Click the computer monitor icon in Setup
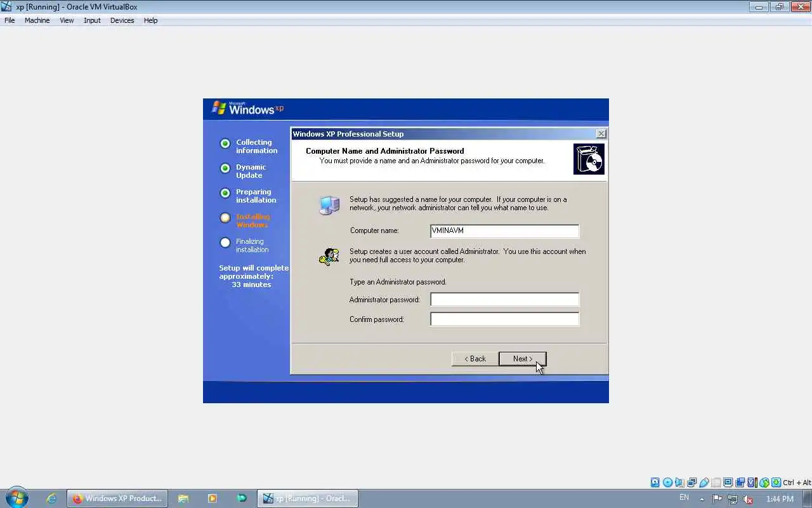This screenshot has height=508, width=812. [329, 205]
